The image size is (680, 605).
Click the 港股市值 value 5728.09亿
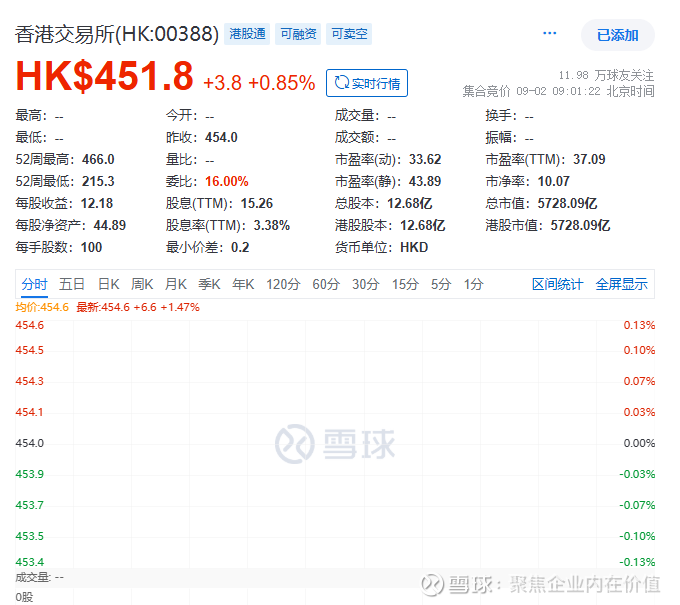(x=580, y=226)
